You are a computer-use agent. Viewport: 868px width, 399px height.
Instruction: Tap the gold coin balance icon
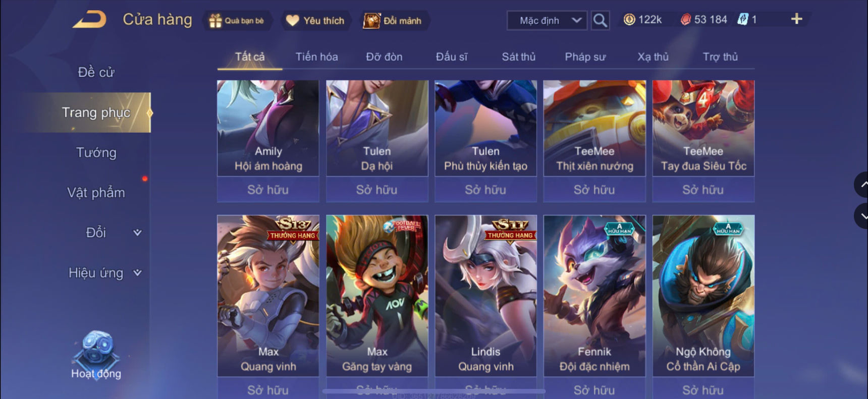pos(629,20)
